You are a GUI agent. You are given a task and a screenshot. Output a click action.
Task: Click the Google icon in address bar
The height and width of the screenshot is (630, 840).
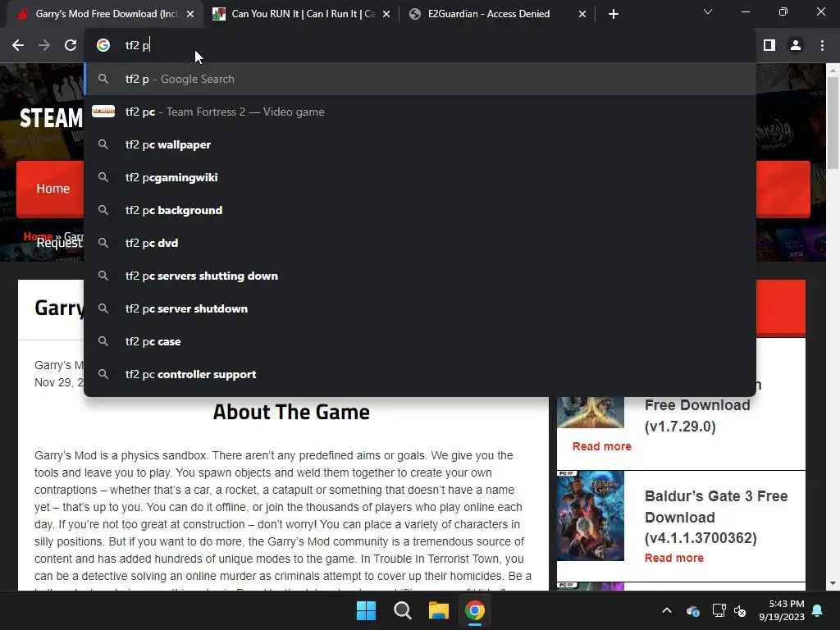pos(103,45)
